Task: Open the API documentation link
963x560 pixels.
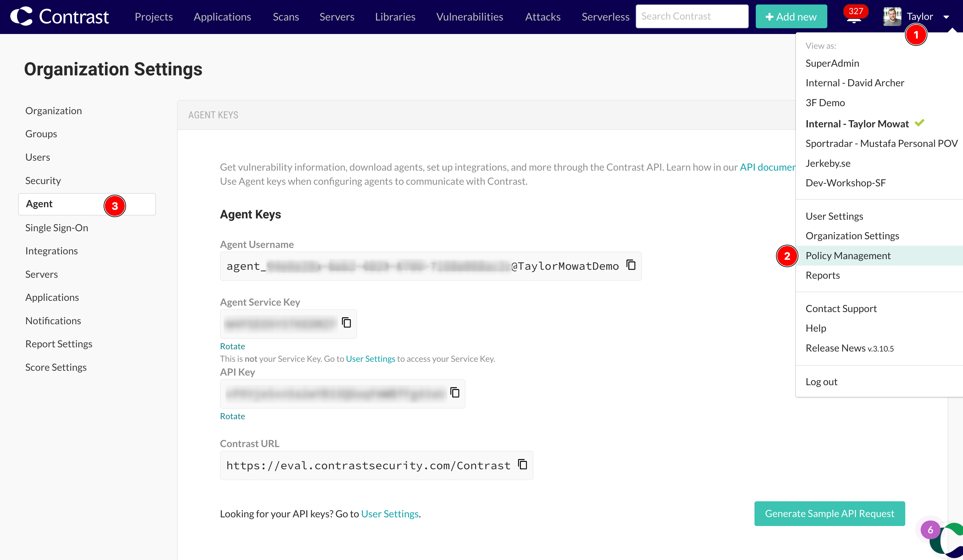Action: [x=767, y=167]
